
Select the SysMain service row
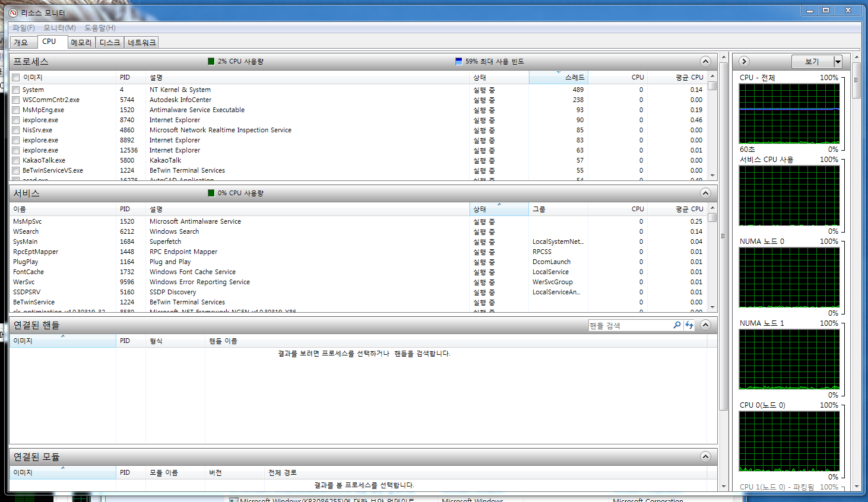358,242
